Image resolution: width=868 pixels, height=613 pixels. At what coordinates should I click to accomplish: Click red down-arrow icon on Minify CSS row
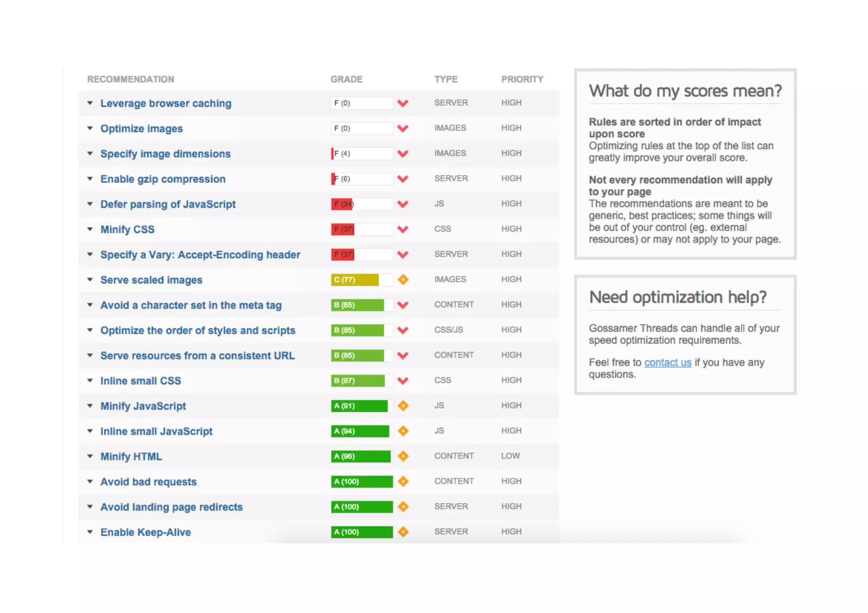tap(403, 229)
